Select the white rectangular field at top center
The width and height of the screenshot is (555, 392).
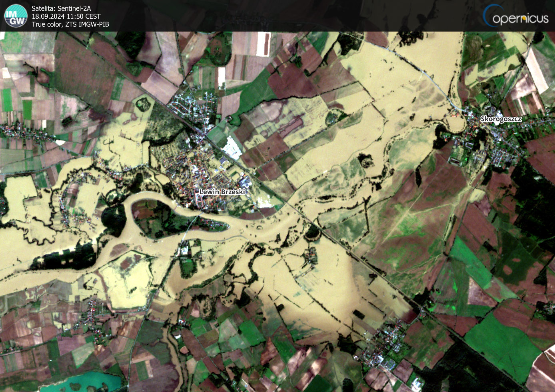pyautogui.click(x=263, y=44)
